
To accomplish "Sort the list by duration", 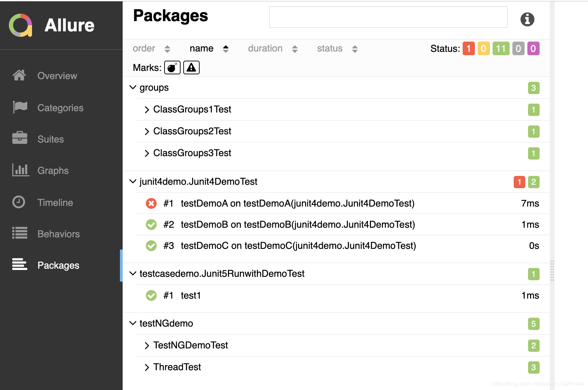I will [x=272, y=49].
